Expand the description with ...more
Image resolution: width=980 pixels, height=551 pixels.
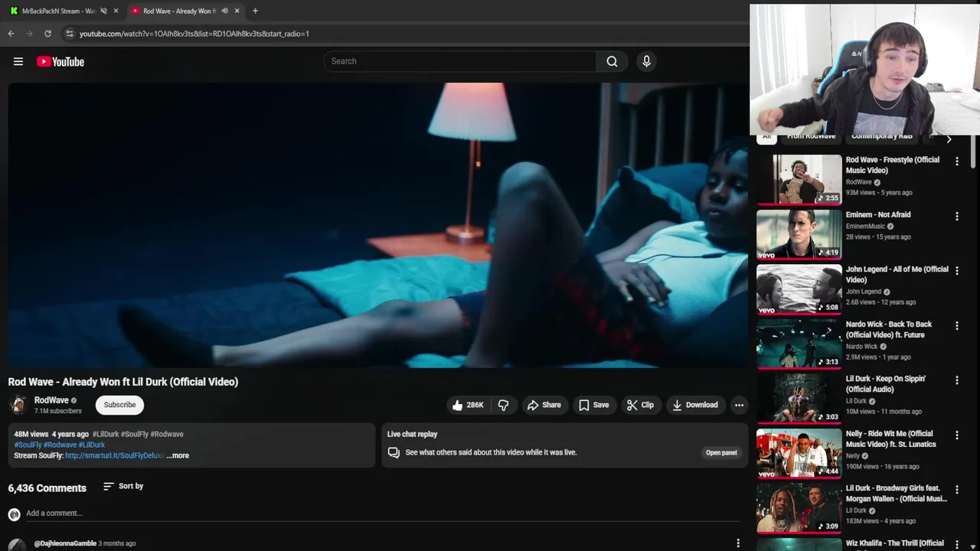click(178, 455)
